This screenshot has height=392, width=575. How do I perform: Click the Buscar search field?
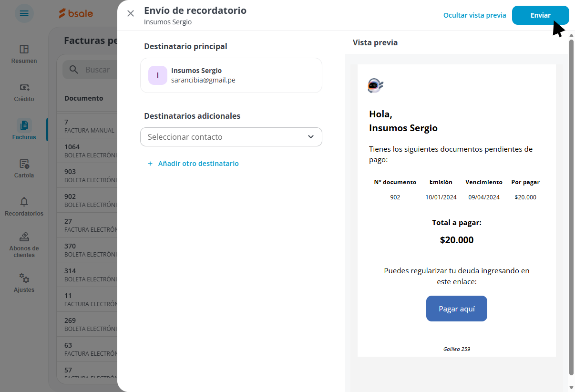click(x=90, y=70)
